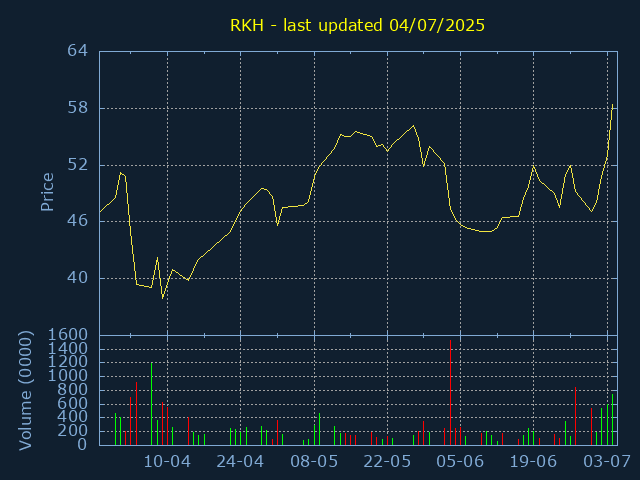Click the volume axis label 1000
640x480 pixels.
[x=68, y=376]
